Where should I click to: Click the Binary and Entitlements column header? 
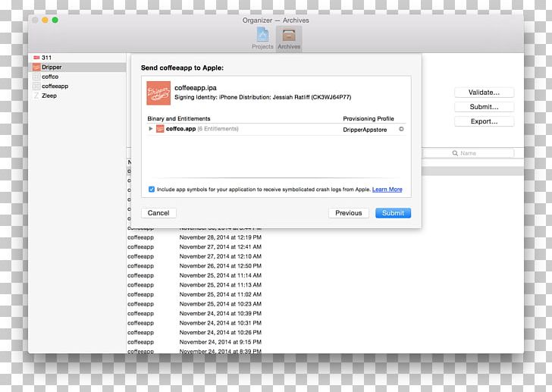pos(179,118)
